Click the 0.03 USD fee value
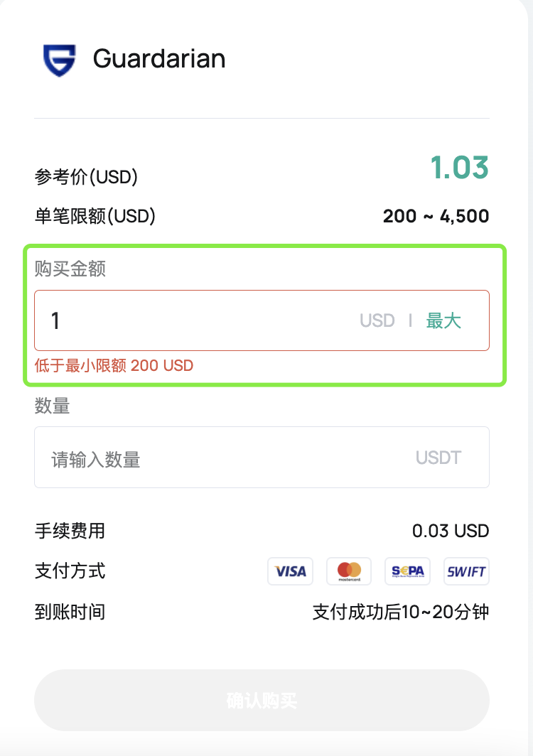This screenshot has height=756, width=533. tap(451, 531)
